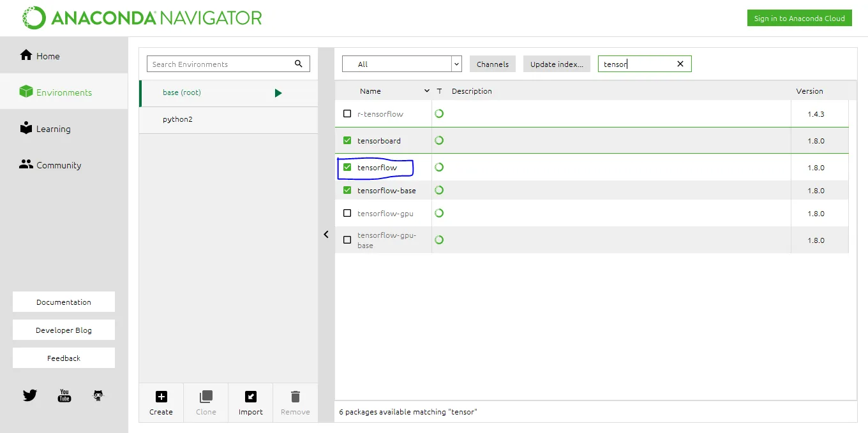Open the Developer Blog link
This screenshot has height=433, width=868.
tap(64, 330)
